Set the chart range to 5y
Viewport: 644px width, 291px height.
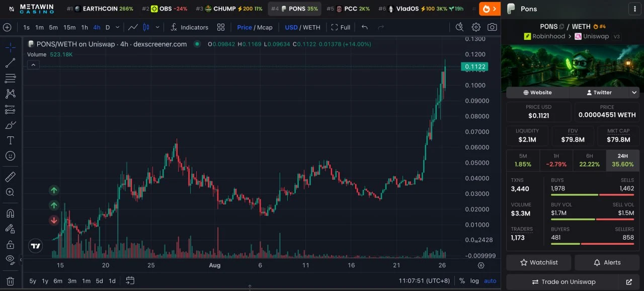(x=33, y=281)
